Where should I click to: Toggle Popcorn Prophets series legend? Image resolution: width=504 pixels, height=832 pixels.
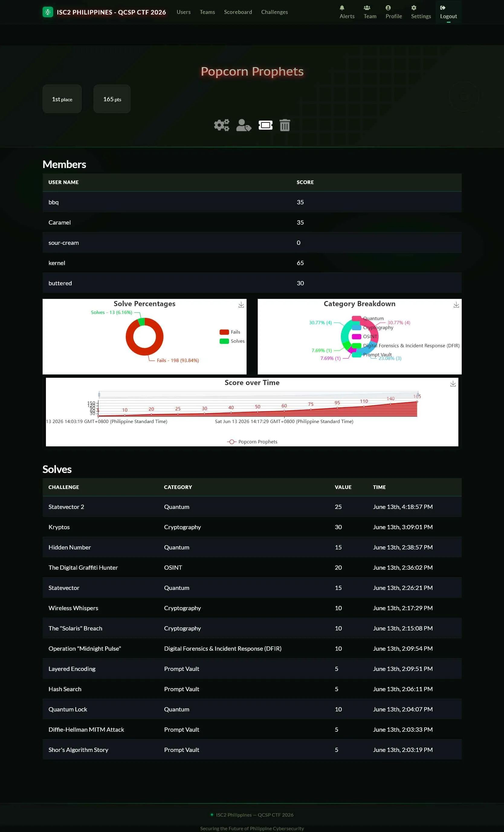click(x=252, y=442)
